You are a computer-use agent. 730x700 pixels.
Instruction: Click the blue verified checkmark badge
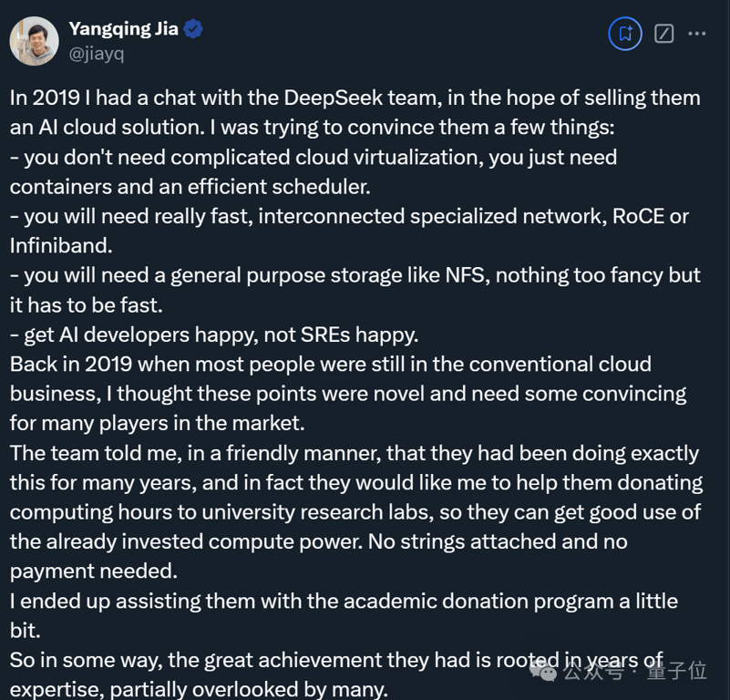tap(192, 28)
